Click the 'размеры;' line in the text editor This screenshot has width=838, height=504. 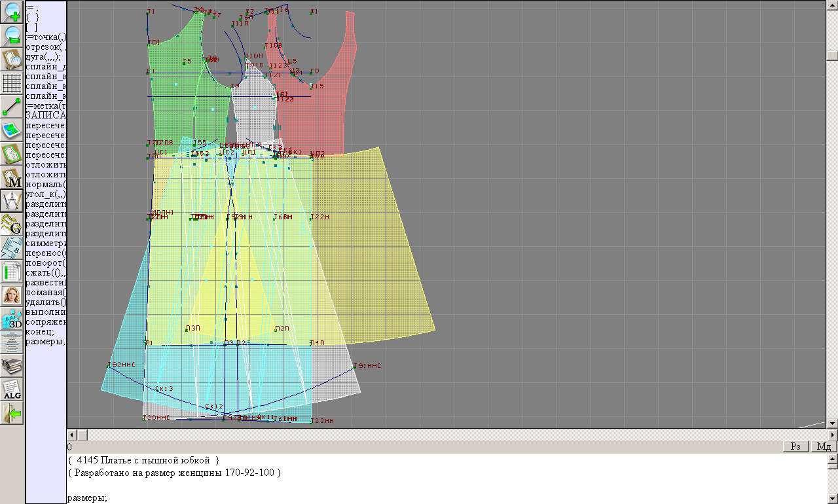pos(87,498)
